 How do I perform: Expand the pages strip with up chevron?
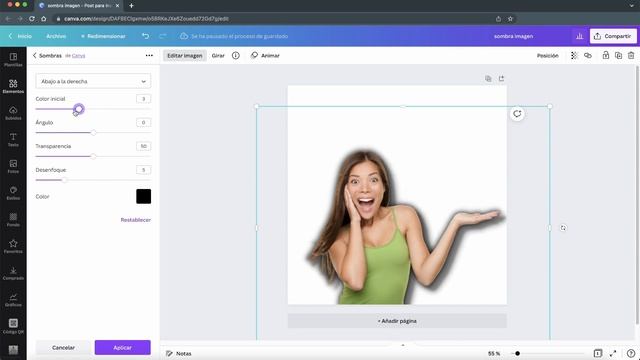pyautogui.click(x=403, y=345)
